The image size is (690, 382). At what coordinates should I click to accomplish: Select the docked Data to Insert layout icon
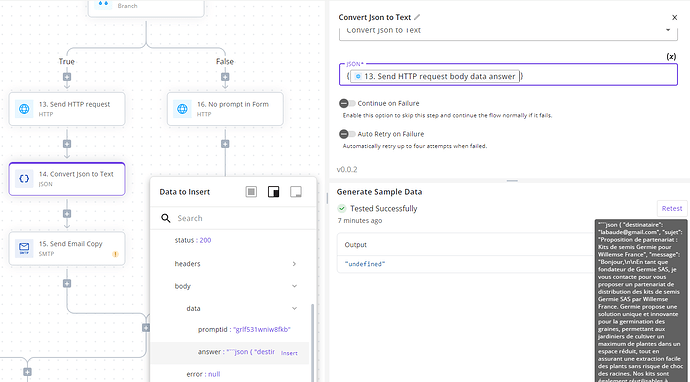tap(274, 192)
